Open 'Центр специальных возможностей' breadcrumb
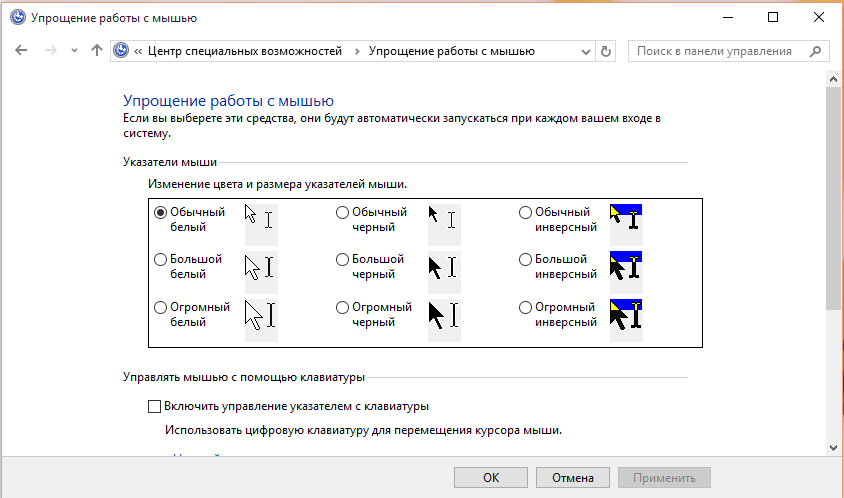Viewport: 844px width, 498px height. [x=244, y=51]
